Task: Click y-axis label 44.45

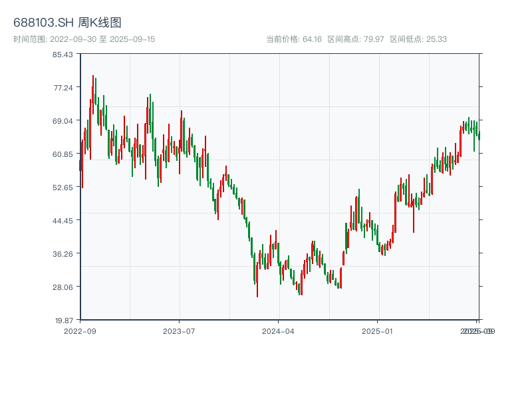Action: [x=63, y=221]
